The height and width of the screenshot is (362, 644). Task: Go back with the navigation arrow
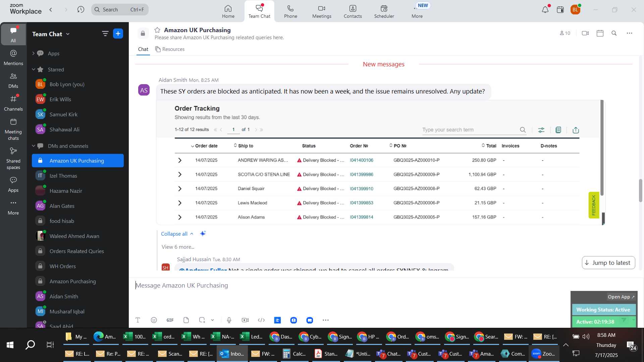coord(51,9)
